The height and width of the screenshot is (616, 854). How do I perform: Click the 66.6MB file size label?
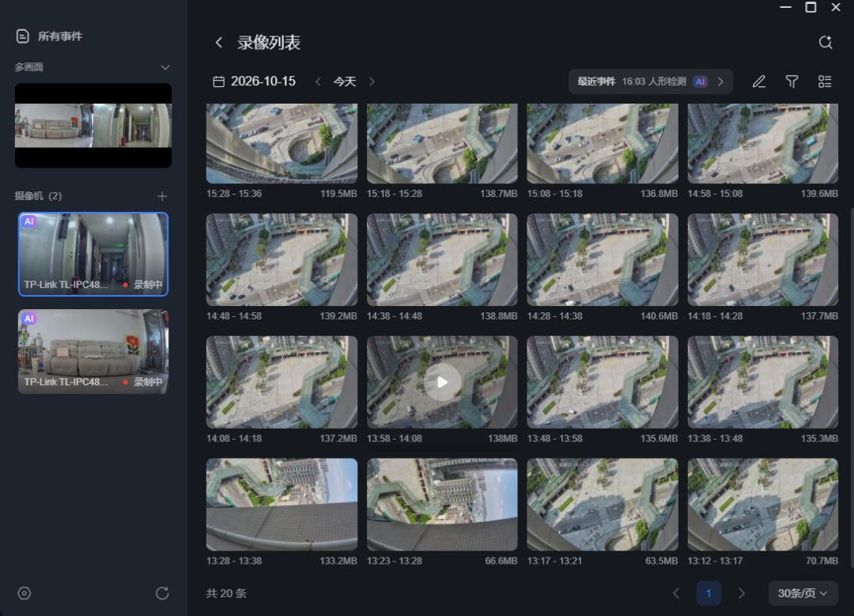point(501,561)
